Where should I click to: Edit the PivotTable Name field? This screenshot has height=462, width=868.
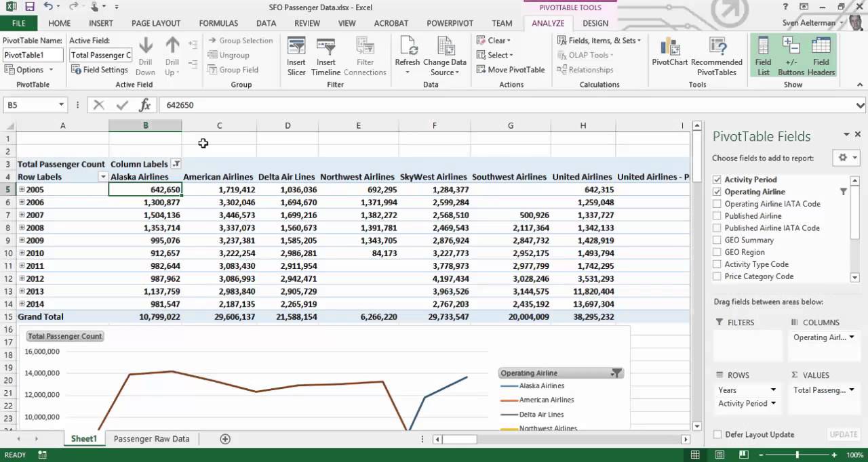coord(33,55)
